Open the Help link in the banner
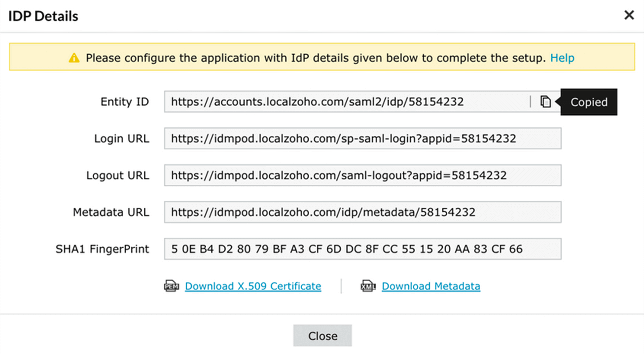The width and height of the screenshot is (644, 354). click(562, 58)
